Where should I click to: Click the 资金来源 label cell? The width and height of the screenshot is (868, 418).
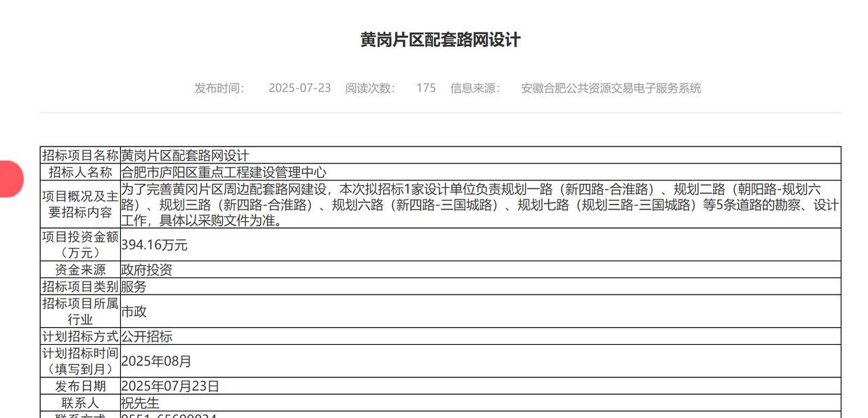(x=80, y=270)
